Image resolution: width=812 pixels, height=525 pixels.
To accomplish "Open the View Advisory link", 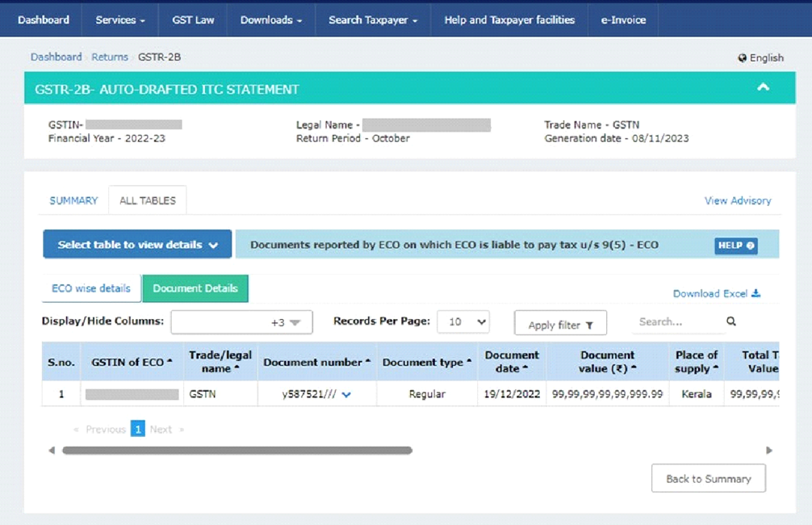I will [x=738, y=200].
